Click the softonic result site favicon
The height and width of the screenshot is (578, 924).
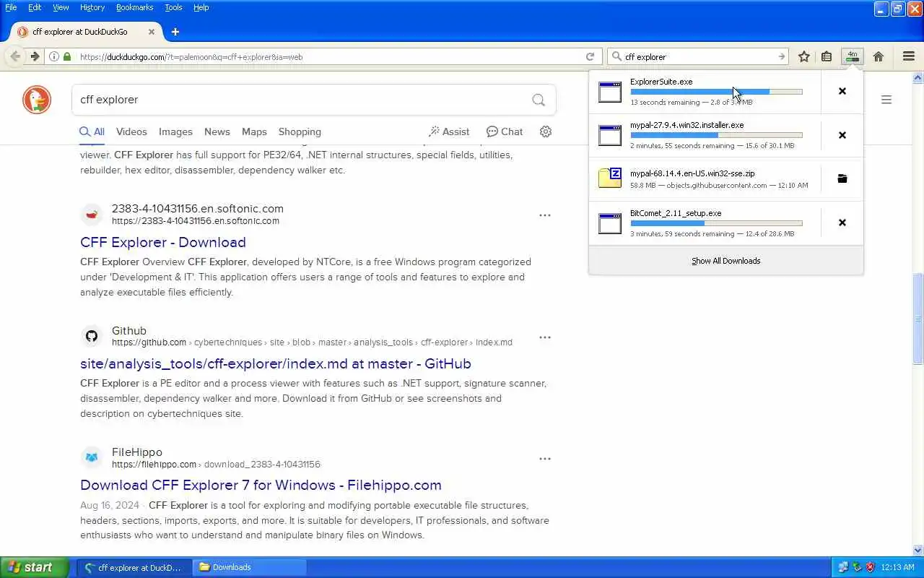tap(92, 215)
